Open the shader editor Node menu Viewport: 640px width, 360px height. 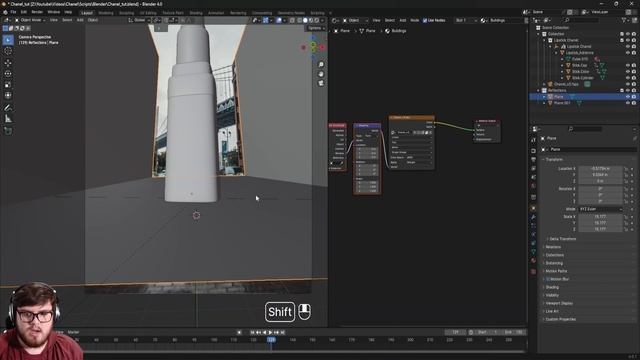pyautogui.click(x=414, y=20)
